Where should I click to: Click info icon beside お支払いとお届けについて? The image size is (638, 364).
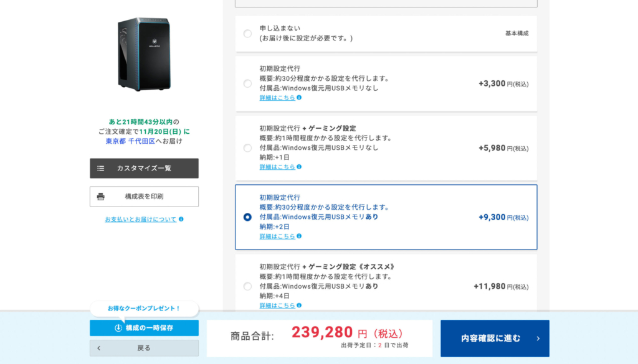point(181,219)
